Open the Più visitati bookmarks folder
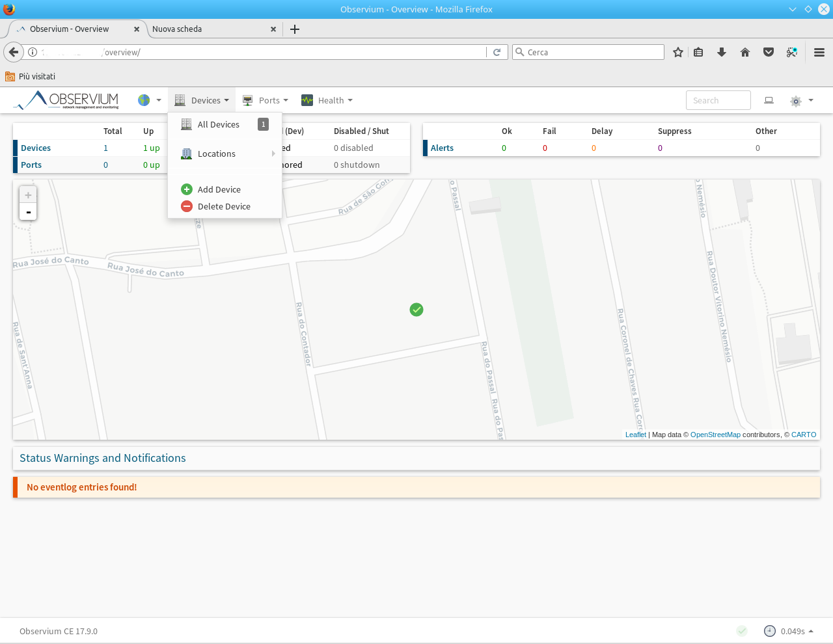Viewport: 833px width, 644px height. tap(30, 76)
